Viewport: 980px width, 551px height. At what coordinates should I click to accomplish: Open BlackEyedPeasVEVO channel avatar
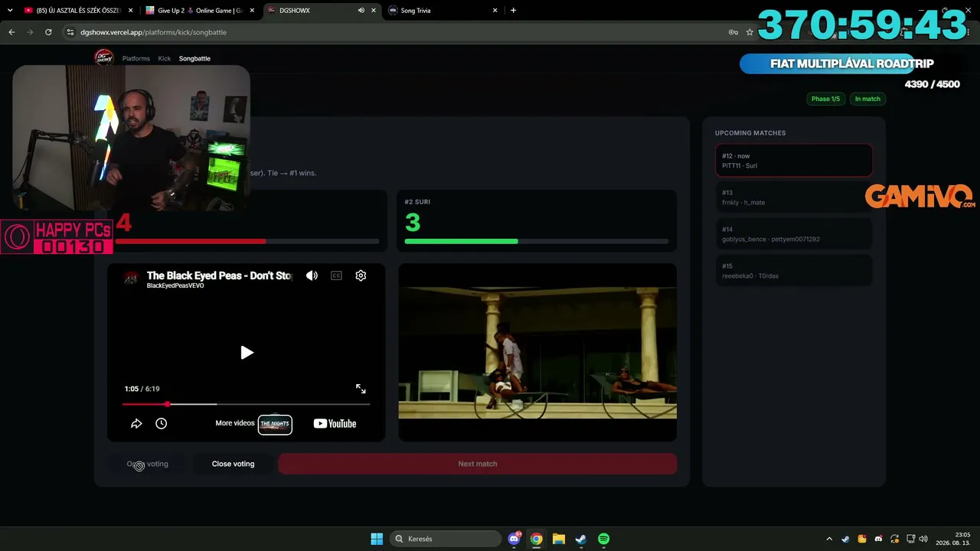point(131,279)
